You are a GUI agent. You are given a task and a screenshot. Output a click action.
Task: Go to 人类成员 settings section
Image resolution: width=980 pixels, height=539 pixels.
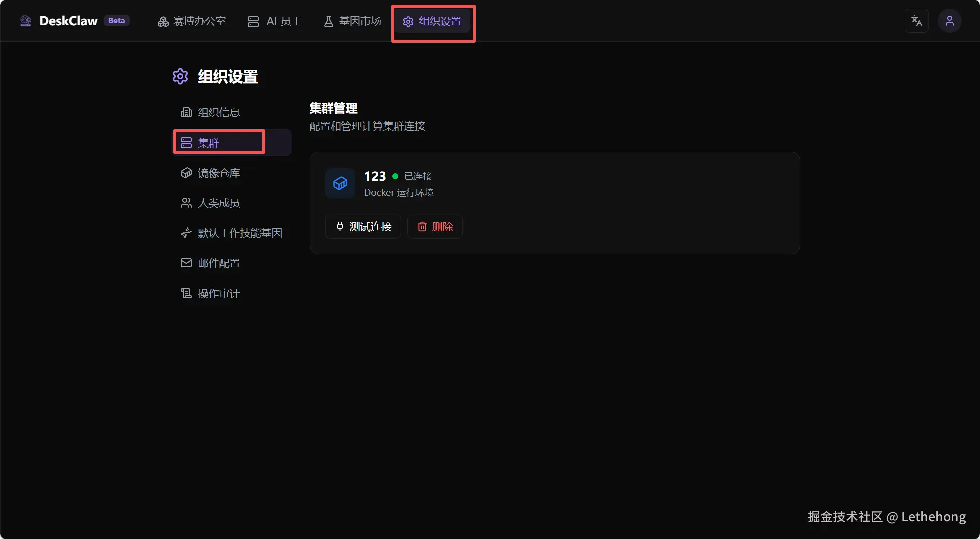tap(232, 203)
